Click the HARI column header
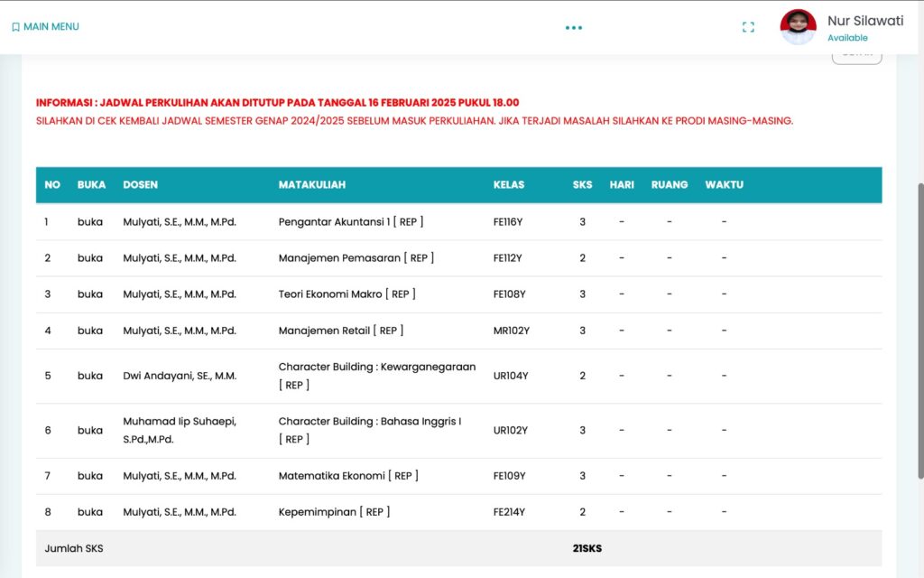Viewport: 924px width, 578px height. (x=622, y=184)
